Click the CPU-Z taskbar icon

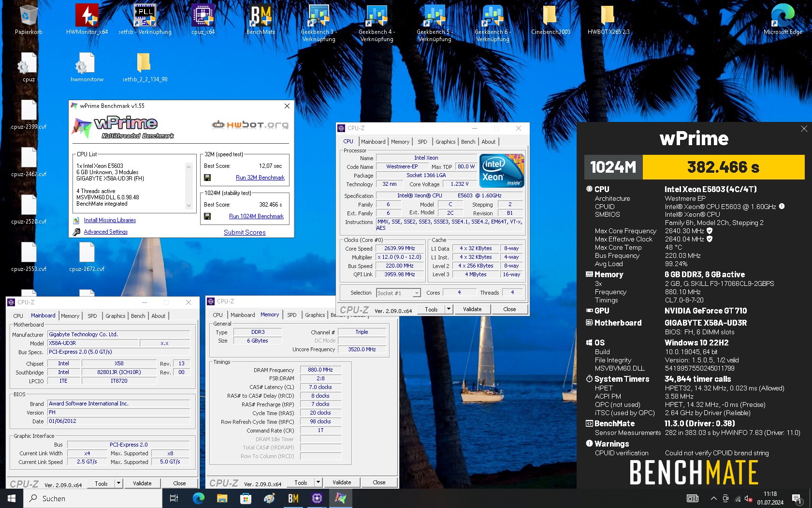317,498
